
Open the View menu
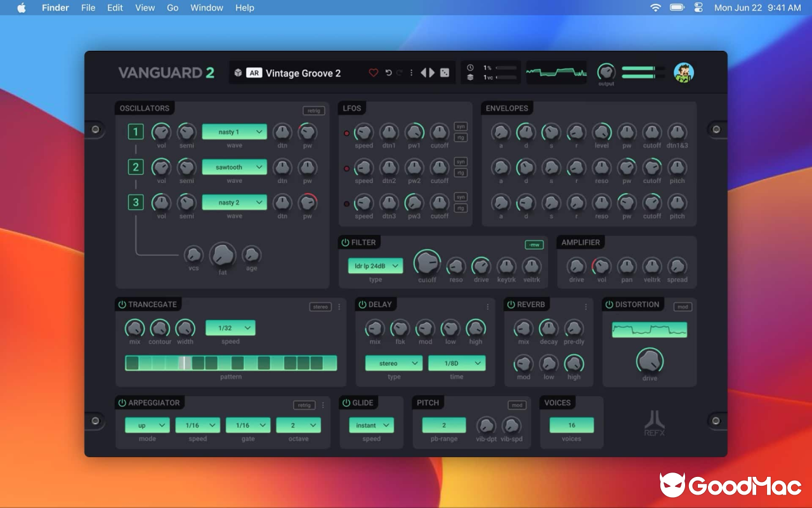[x=145, y=8]
